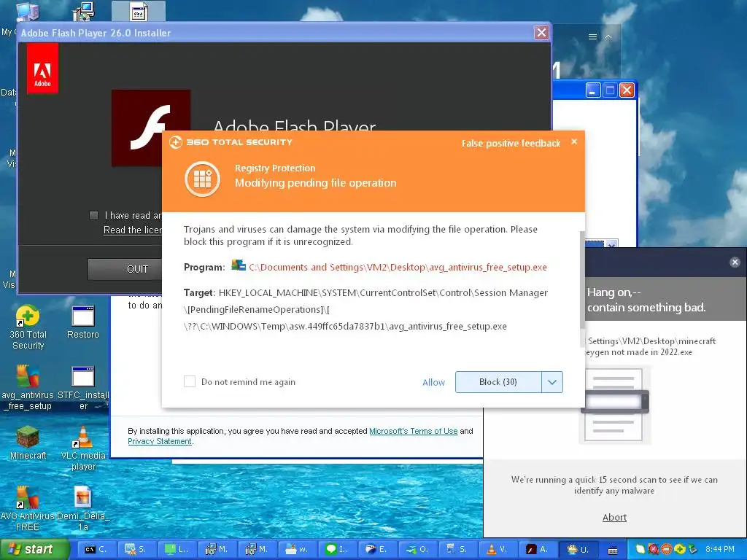Switch to the taskbar button labeled O.
The image size is (747, 560).
pos(417,549)
